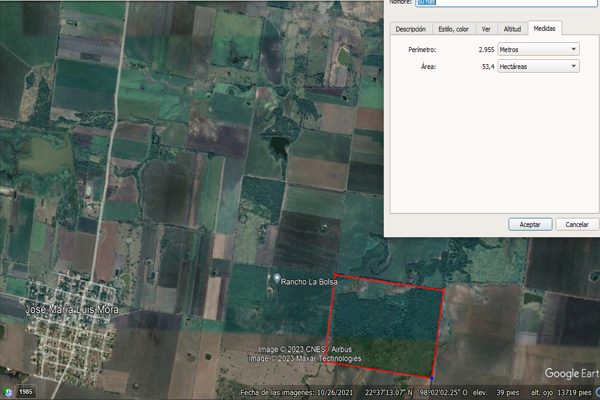Click the top-left red polygon vertex

point(333,277)
